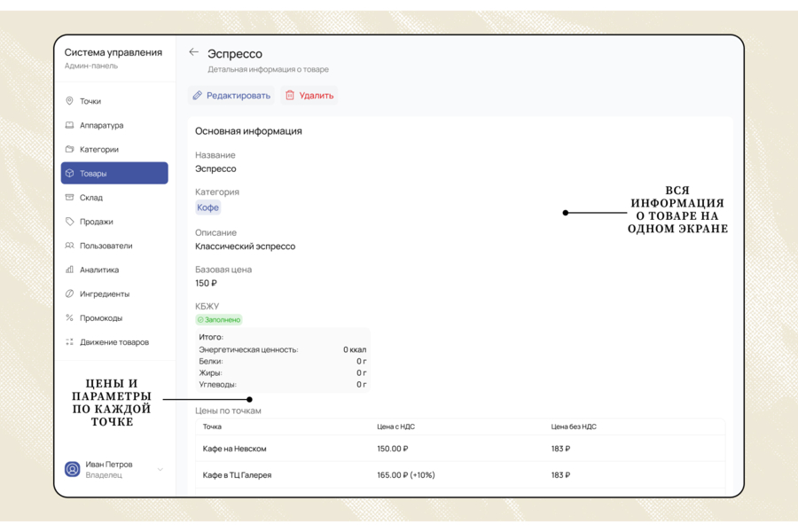This screenshot has width=798, height=532.
Task: Click the Основная информация heading
Action: click(248, 131)
